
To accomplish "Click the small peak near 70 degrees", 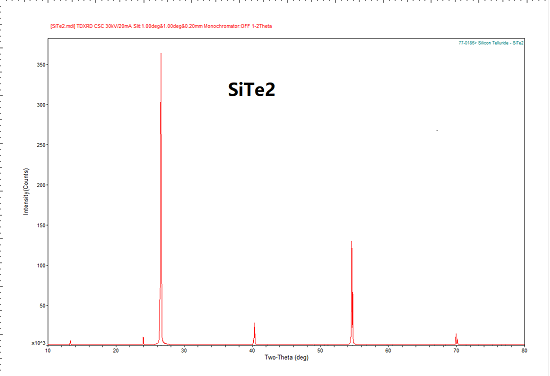I will coord(456,339).
